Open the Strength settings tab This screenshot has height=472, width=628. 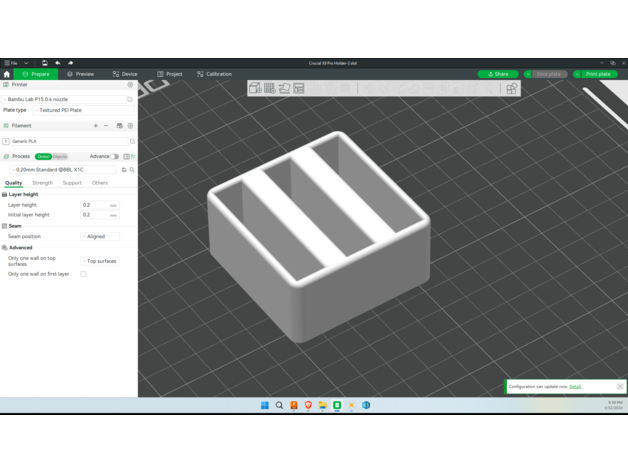pos(42,183)
